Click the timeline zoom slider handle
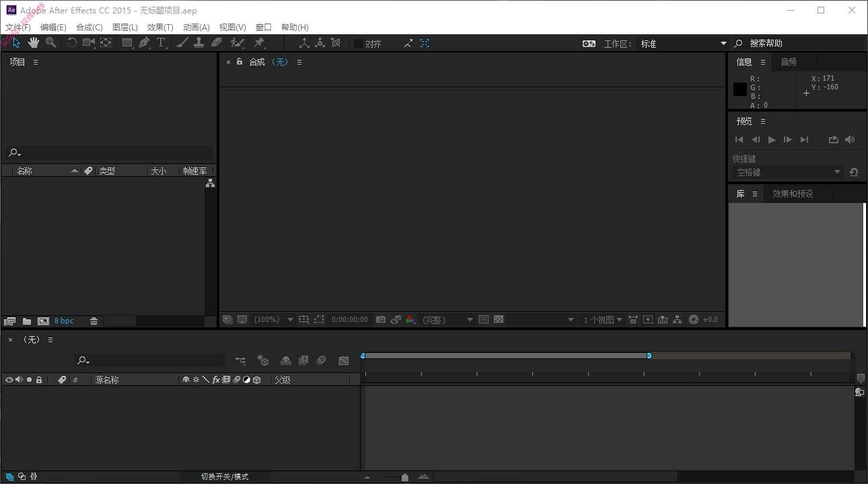This screenshot has width=868, height=484. click(404, 477)
